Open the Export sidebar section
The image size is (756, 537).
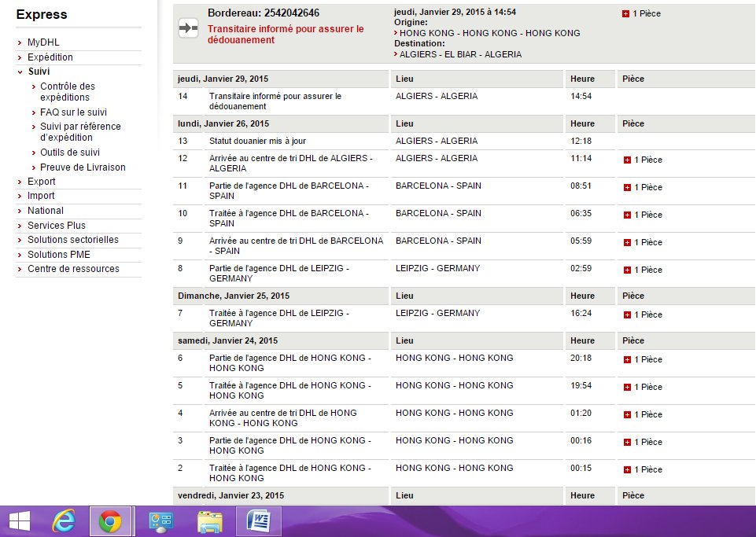tap(42, 182)
